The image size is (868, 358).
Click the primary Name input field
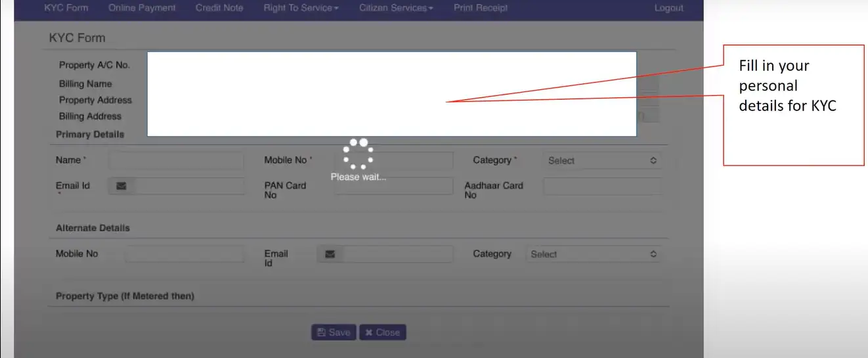176,160
